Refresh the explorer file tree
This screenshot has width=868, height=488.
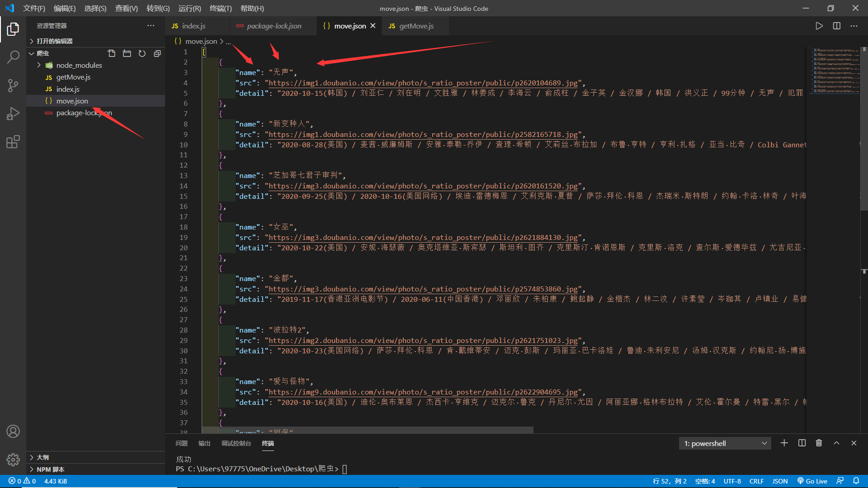(142, 53)
